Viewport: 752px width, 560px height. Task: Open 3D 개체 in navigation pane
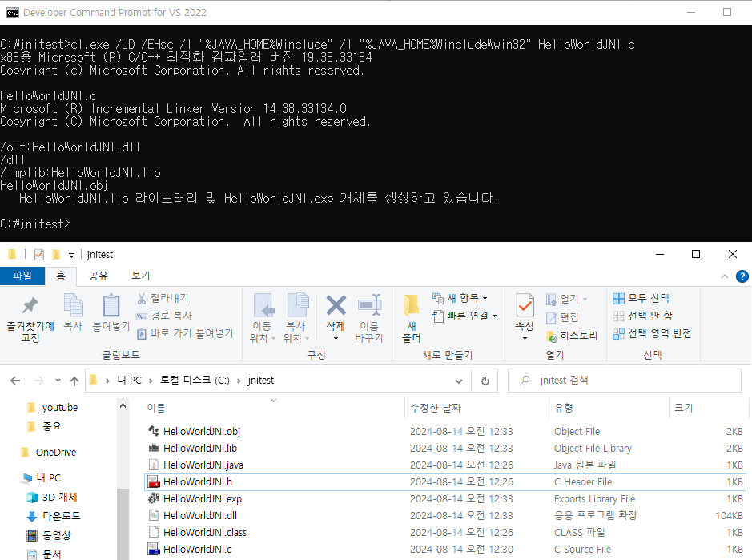coord(59,498)
